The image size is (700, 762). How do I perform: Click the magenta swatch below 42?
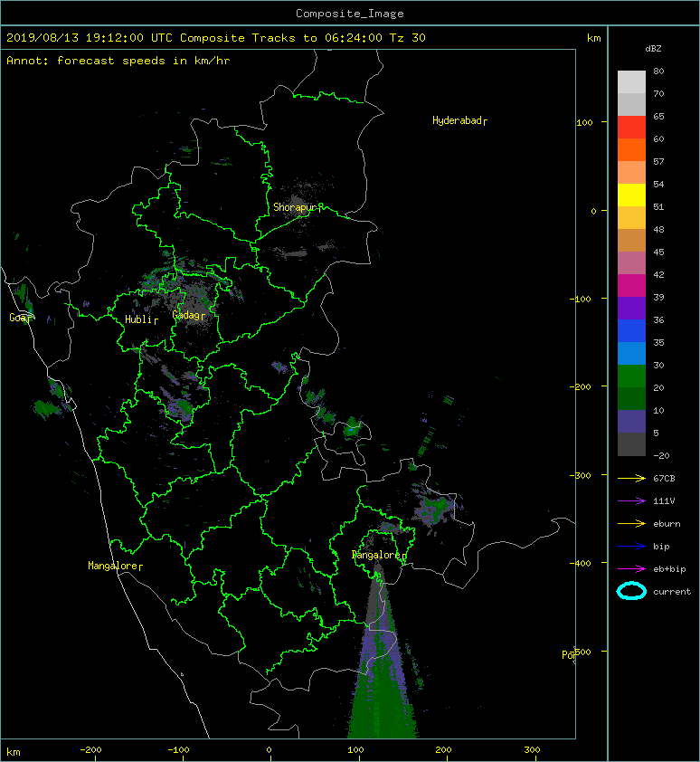click(631, 285)
